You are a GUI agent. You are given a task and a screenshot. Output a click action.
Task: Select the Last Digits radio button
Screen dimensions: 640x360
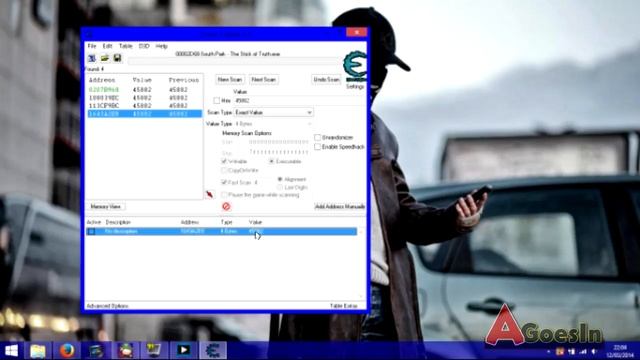(280, 187)
